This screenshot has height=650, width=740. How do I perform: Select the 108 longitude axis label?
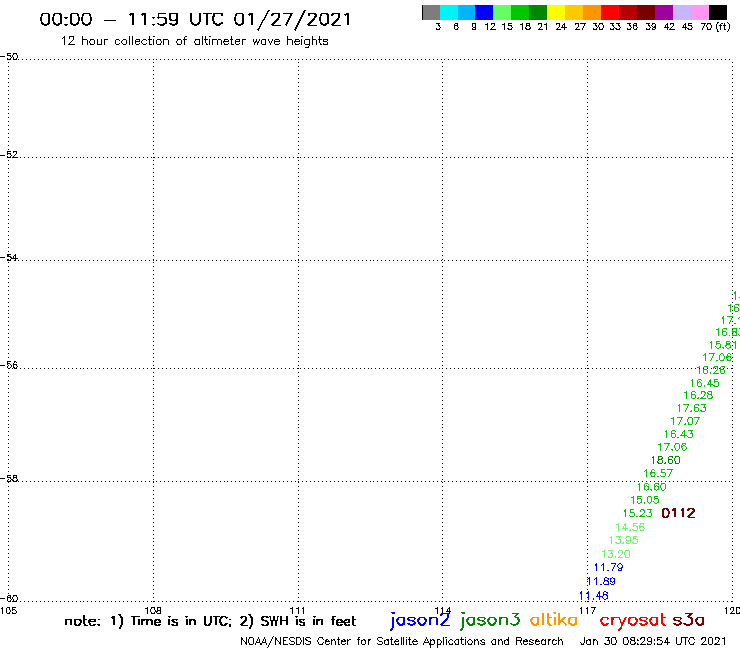point(153,611)
